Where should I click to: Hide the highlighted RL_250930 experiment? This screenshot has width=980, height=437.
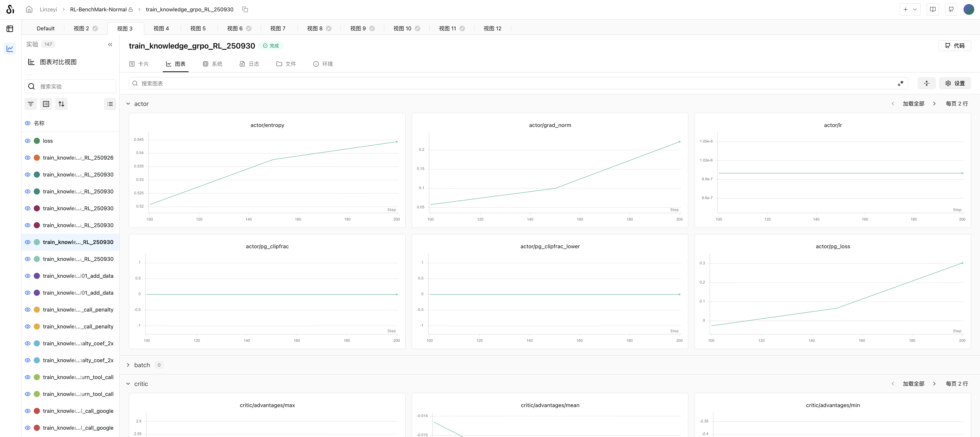click(27, 242)
